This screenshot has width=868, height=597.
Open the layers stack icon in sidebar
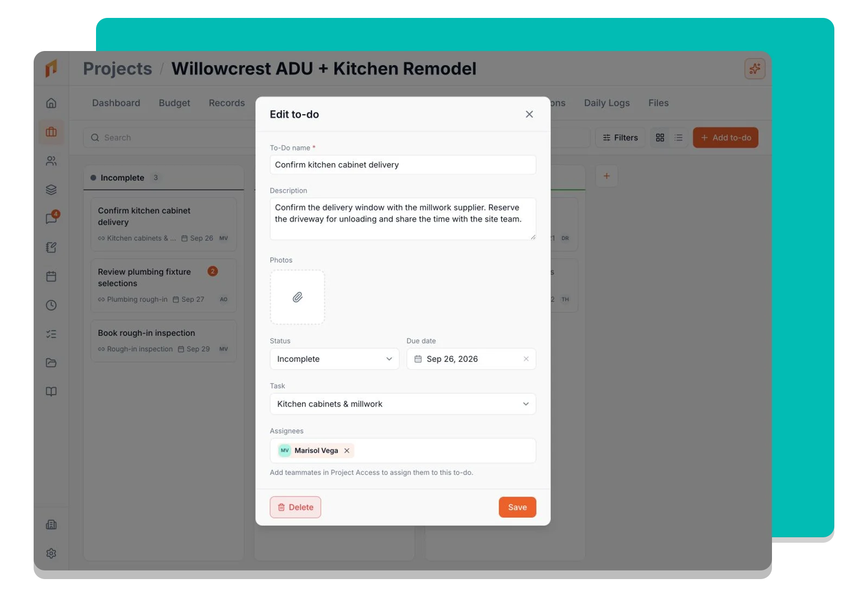point(52,190)
